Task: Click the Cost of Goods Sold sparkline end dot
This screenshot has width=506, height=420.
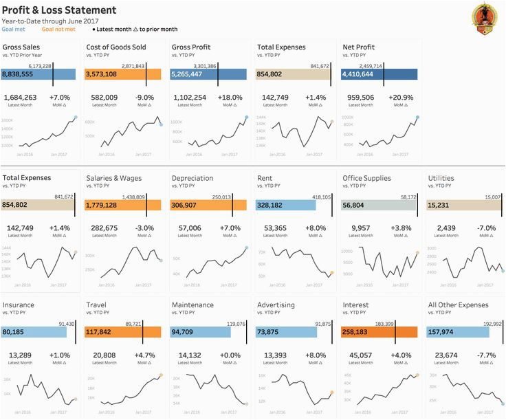Action: click(x=161, y=124)
